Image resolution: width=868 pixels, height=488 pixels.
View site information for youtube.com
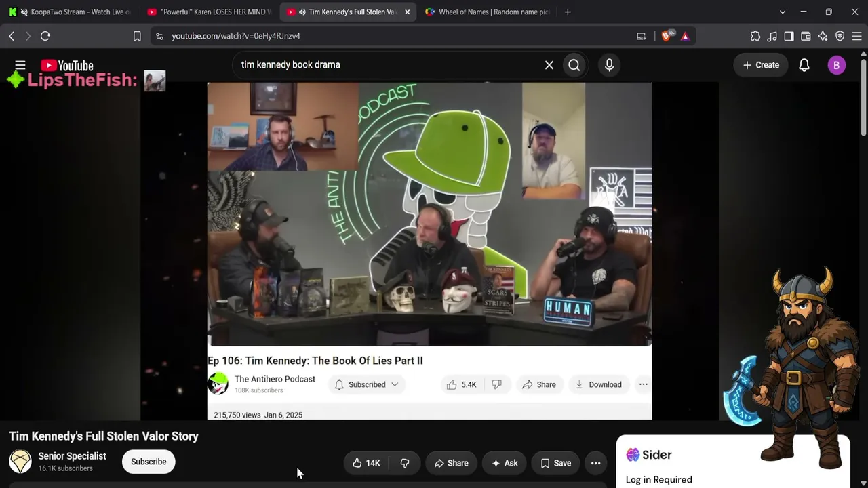pos(159,36)
